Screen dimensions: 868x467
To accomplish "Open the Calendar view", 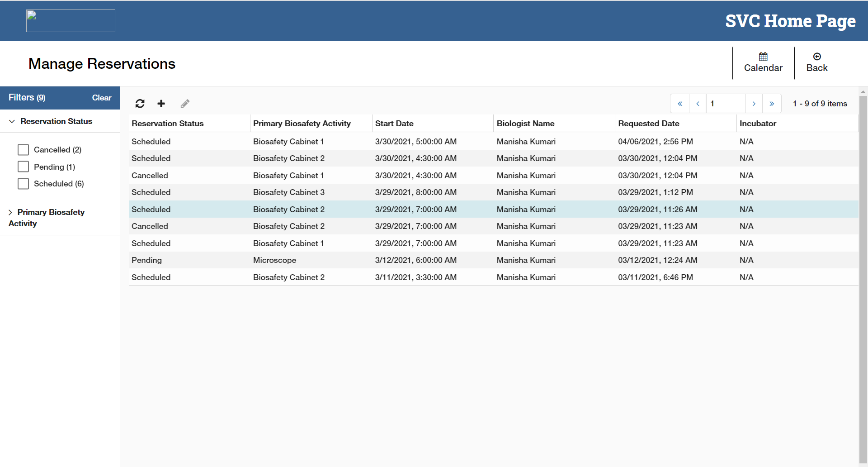I will [763, 62].
